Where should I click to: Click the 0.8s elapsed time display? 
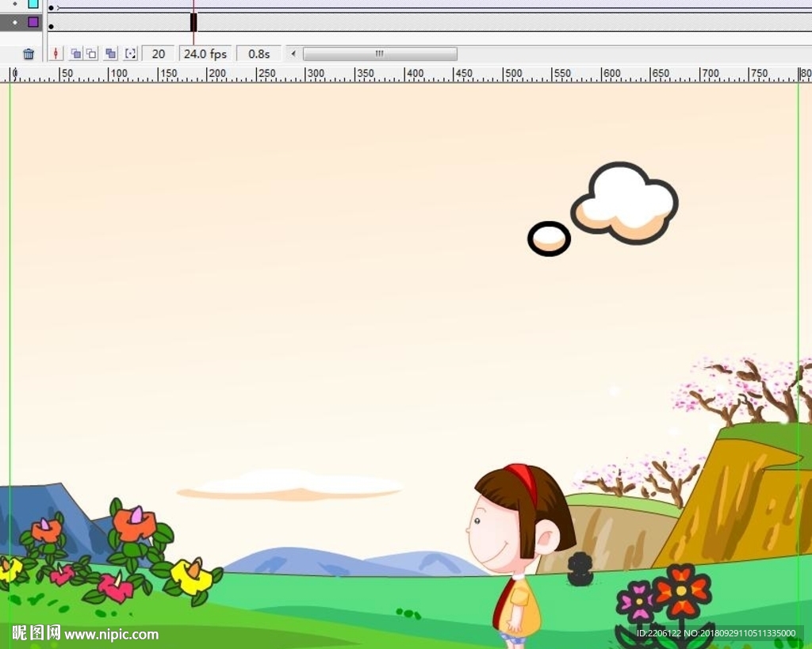click(x=259, y=54)
